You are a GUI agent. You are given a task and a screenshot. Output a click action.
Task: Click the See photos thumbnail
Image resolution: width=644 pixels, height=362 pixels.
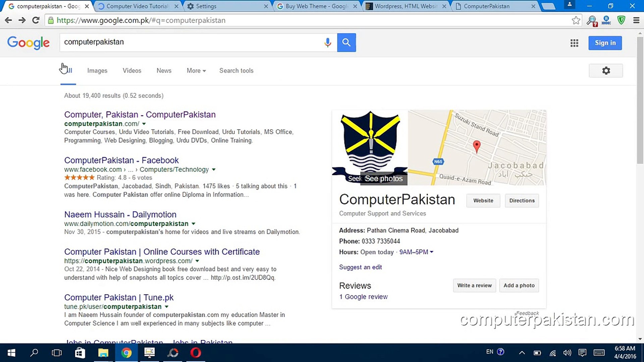370,147
